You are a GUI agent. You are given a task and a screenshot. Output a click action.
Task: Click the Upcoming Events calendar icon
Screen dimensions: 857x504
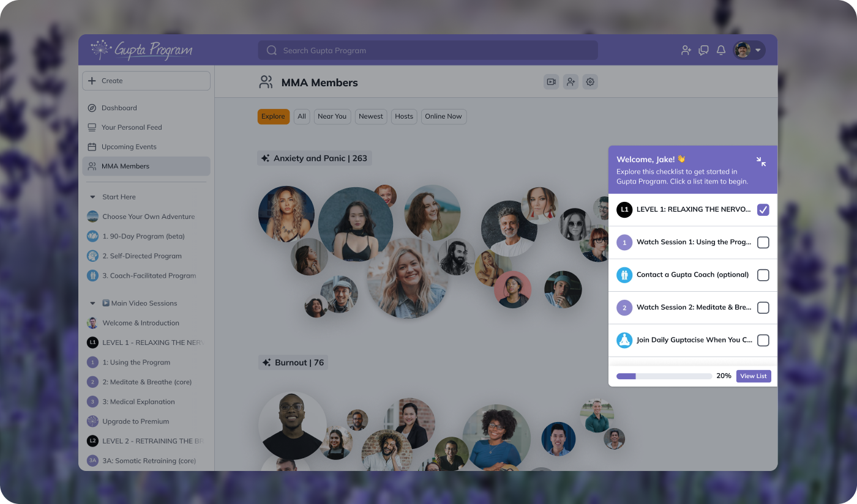click(92, 147)
